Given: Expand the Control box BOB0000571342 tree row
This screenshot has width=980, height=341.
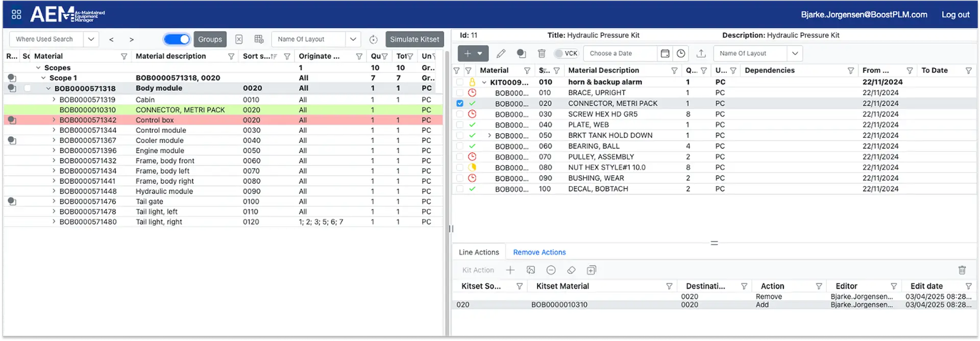Looking at the screenshot, I should [54, 120].
